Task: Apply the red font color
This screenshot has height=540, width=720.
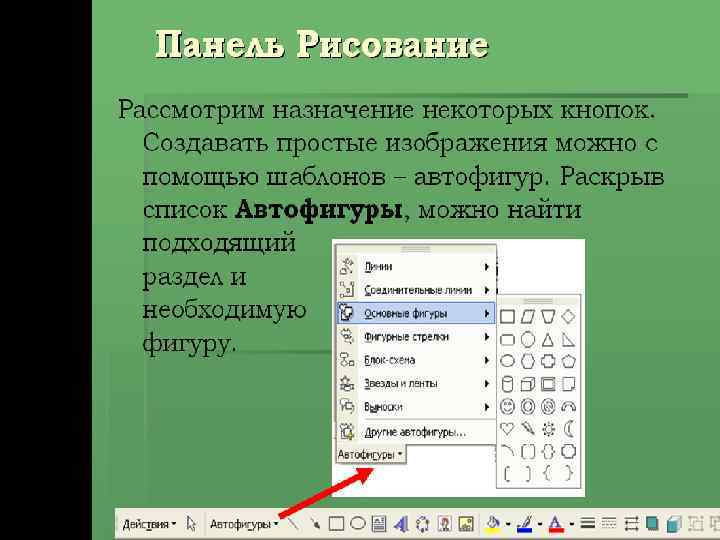Action: (556, 523)
